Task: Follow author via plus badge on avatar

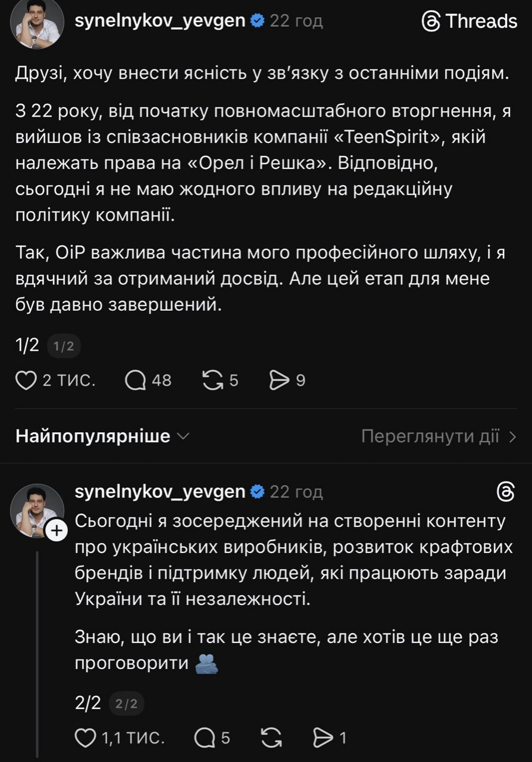Action: point(56,531)
